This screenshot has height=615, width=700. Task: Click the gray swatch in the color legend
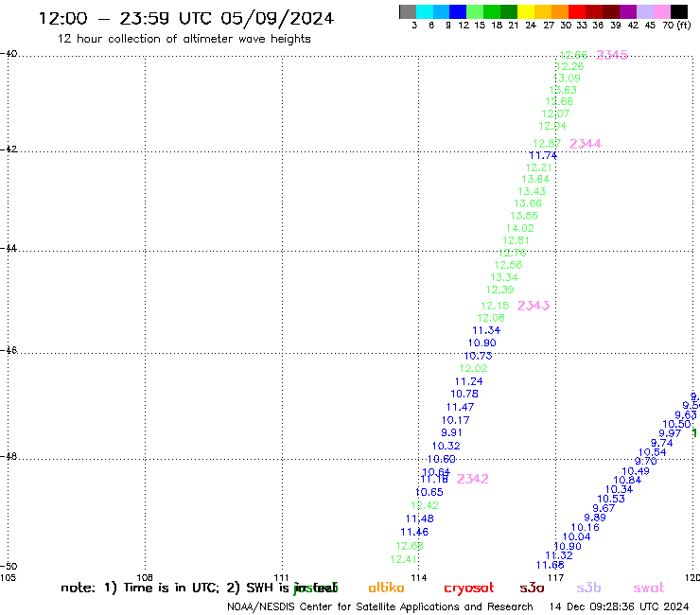408,11
